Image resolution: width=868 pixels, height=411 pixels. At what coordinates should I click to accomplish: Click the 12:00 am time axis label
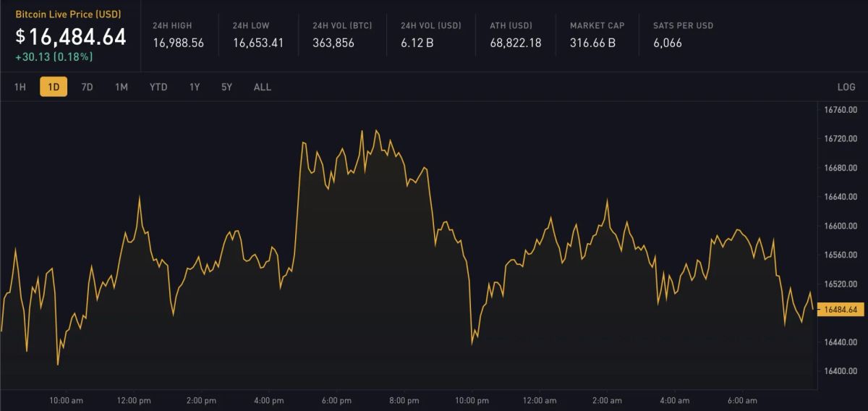(540, 400)
